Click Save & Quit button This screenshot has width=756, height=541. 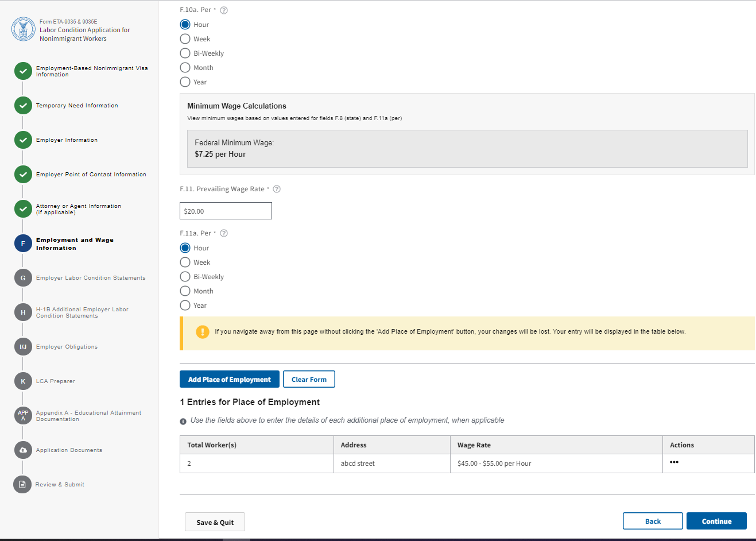point(215,522)
